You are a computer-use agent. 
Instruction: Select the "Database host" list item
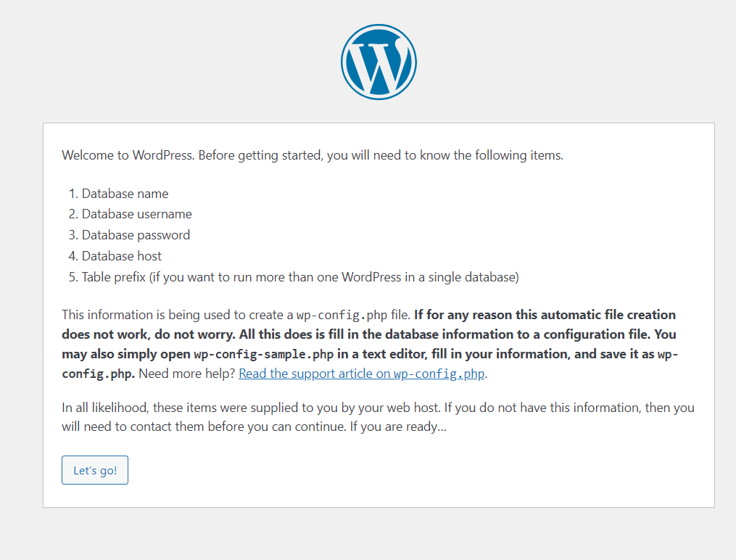coord(122,256)
